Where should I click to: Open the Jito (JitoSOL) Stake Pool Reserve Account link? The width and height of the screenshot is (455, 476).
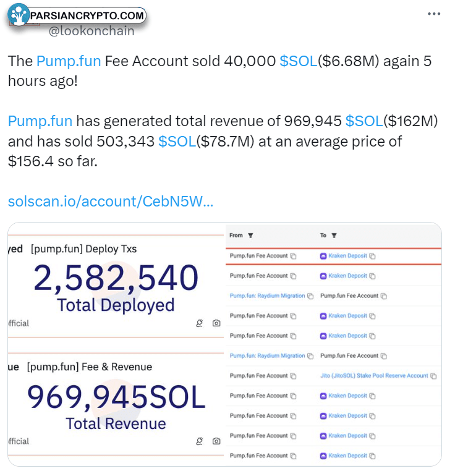(374, 375)
